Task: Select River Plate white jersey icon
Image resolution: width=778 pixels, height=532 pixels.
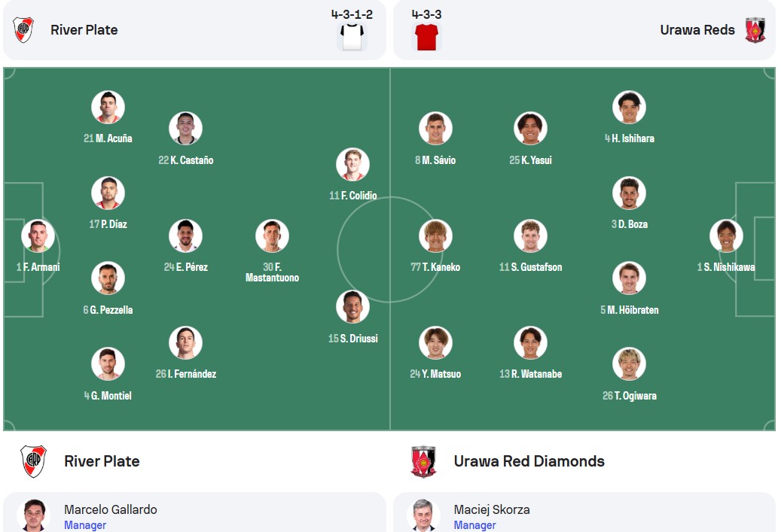Action: click(352, 37)
